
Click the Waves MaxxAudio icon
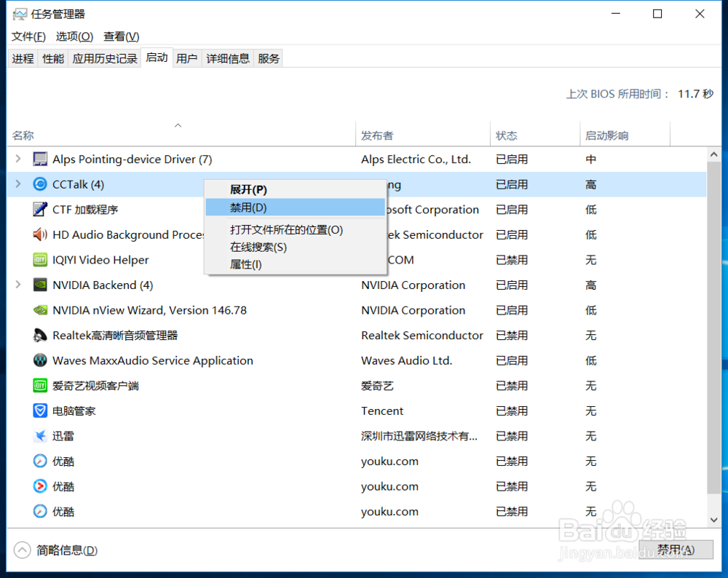point(40,360)
